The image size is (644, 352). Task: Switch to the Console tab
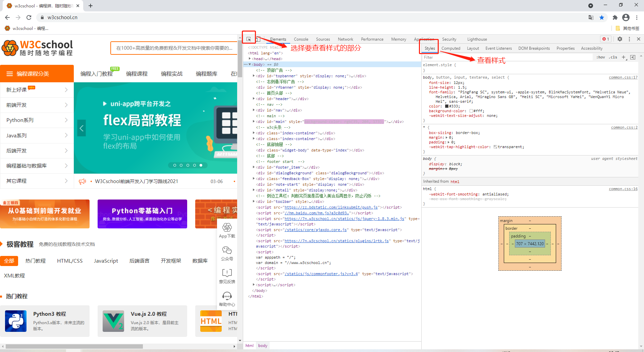(x=301, y=39)
